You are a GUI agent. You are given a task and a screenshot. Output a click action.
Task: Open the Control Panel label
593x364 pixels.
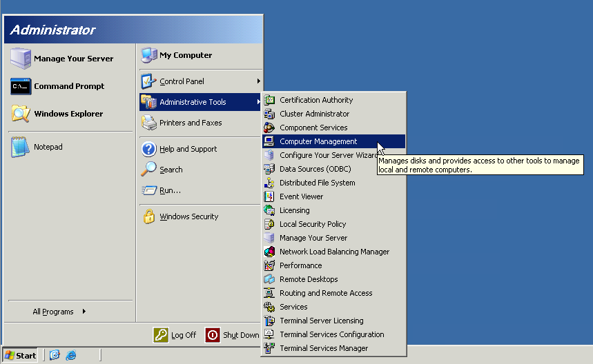[182, 81]
